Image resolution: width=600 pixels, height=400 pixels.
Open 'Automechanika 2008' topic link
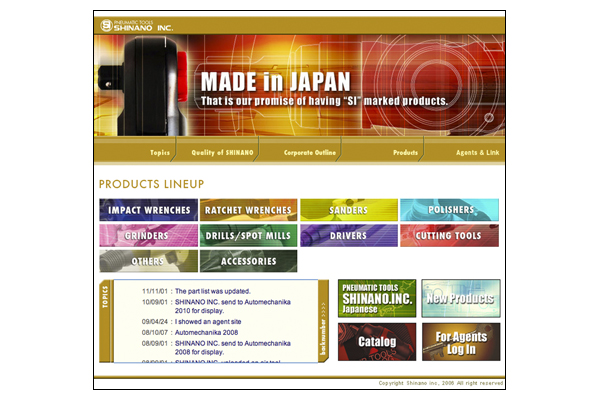tap(206, 332)
